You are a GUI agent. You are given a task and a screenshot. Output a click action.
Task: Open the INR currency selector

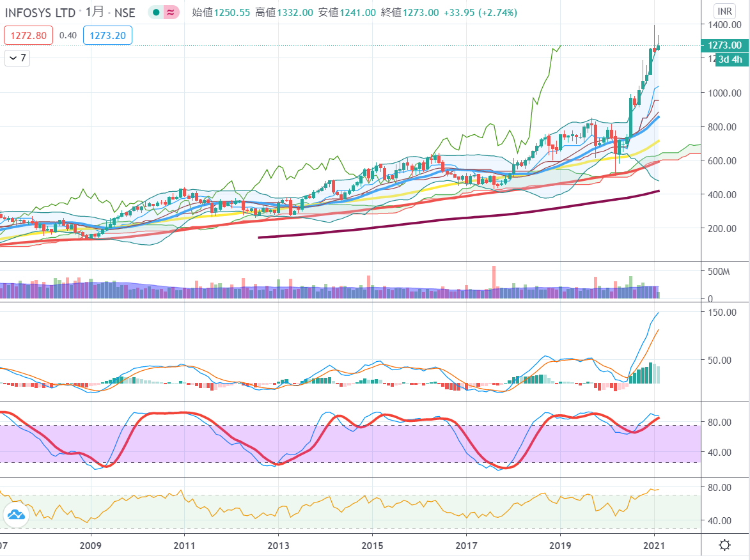pos(724,11)
